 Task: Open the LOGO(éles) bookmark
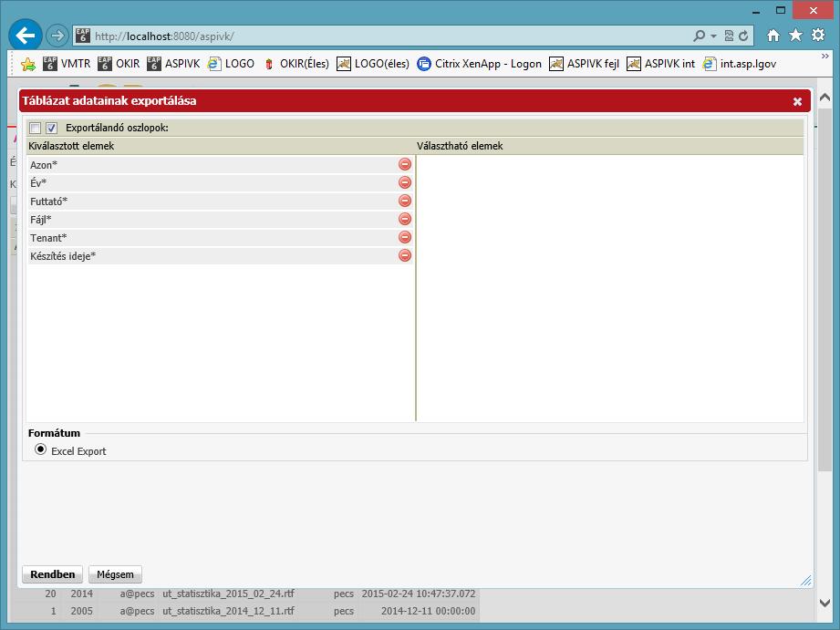[x=373, y=64]
